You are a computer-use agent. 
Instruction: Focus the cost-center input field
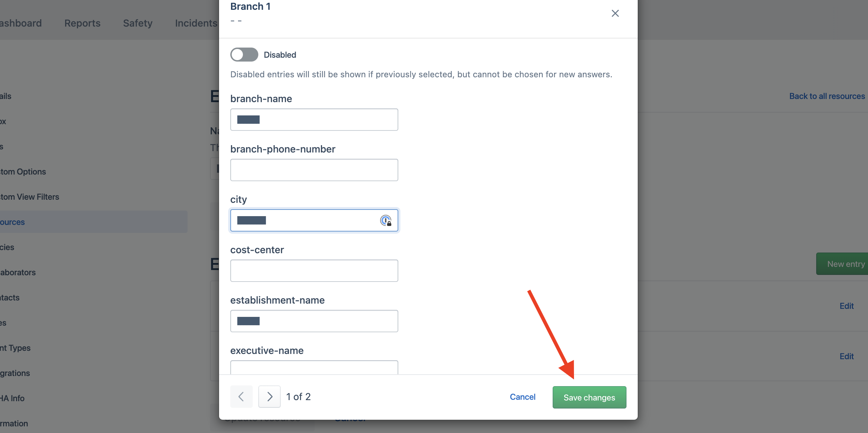coord(314,271)
